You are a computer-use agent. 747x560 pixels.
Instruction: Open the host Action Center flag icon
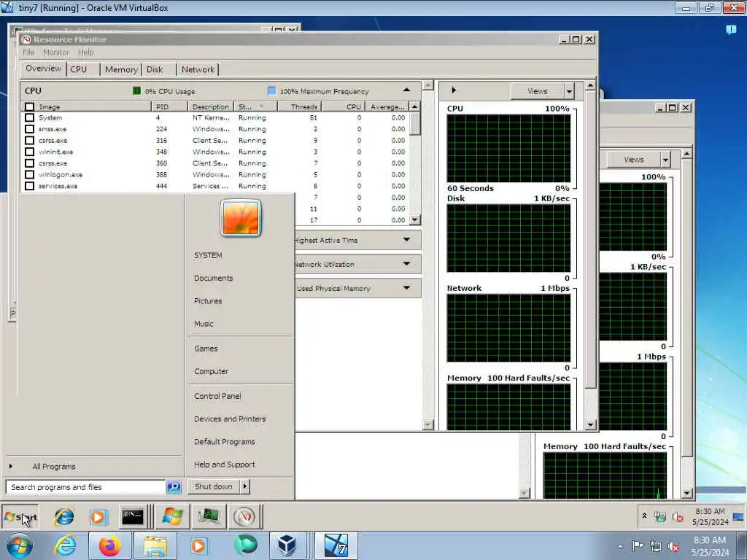pyautogui.click(x=638, y=545)
